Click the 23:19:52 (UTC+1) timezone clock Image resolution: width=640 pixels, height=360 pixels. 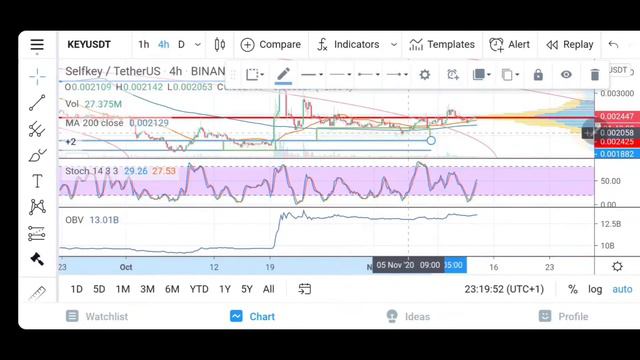point(504,289)
